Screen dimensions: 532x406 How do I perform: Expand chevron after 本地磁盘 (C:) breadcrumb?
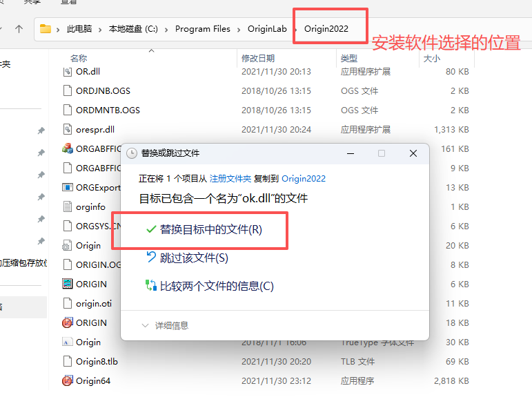(x=166, y=30)
